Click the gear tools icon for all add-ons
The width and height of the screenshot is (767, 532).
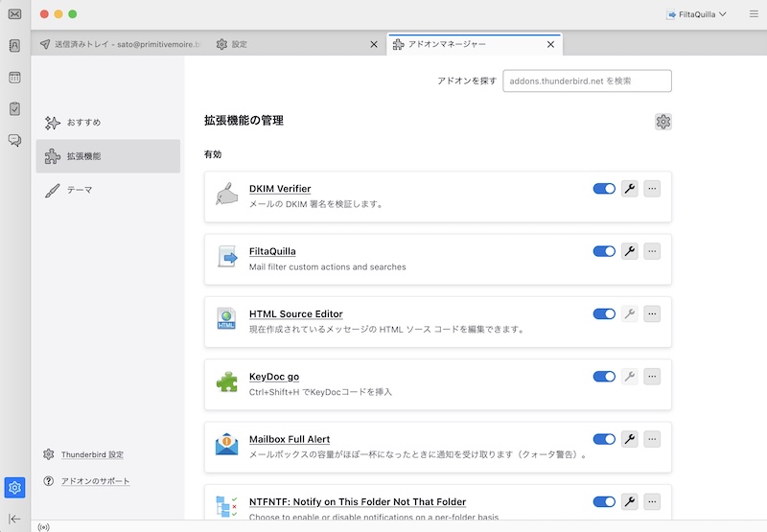(663, 121)
